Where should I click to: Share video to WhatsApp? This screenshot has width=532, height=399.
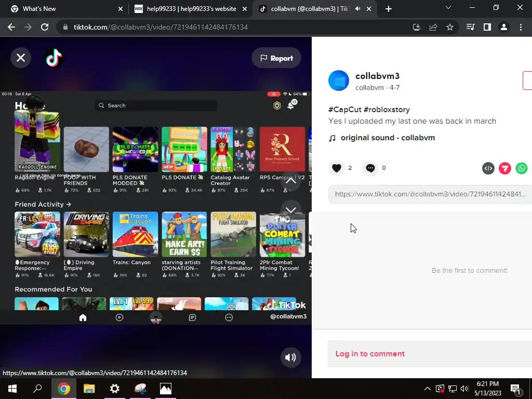pos(522,168)
